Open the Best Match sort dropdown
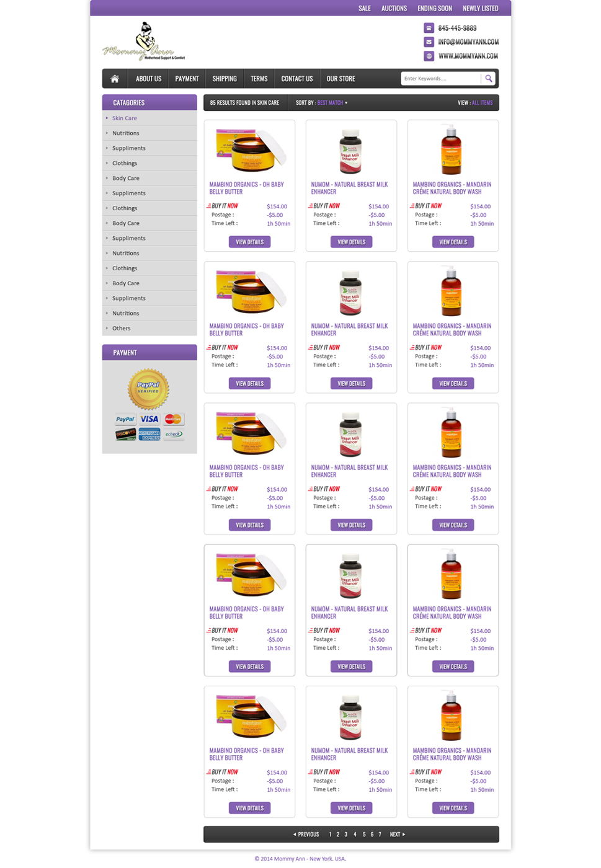 [332, 103]
